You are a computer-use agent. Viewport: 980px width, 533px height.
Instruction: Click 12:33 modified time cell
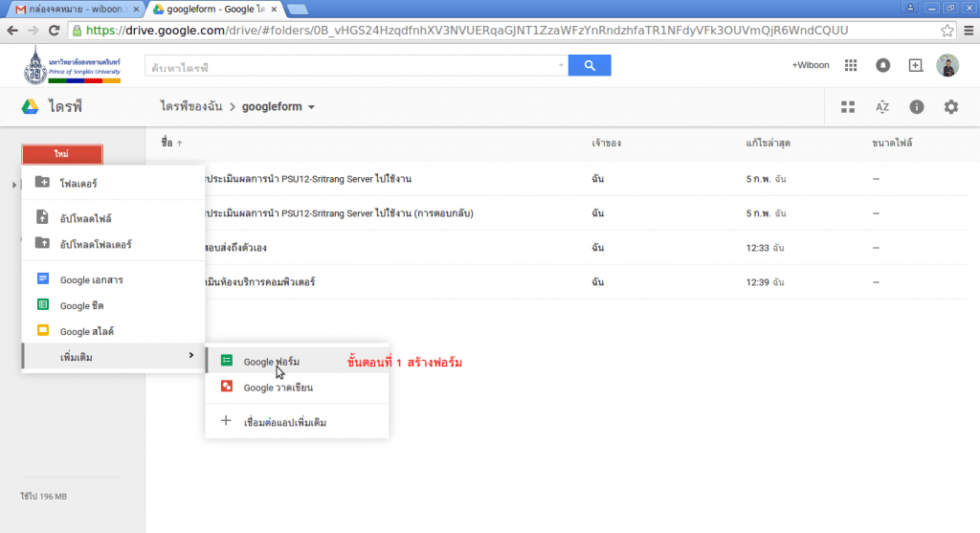[x=765, y=248]
